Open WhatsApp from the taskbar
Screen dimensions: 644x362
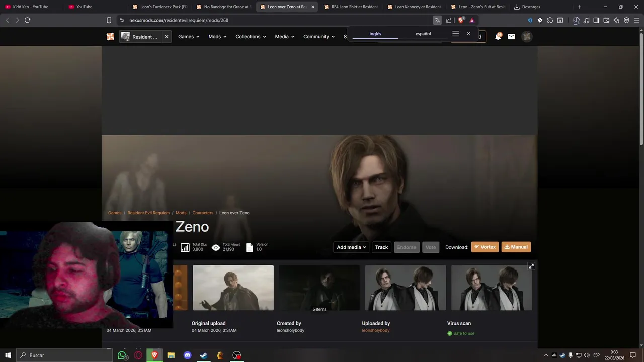(122, 355)
